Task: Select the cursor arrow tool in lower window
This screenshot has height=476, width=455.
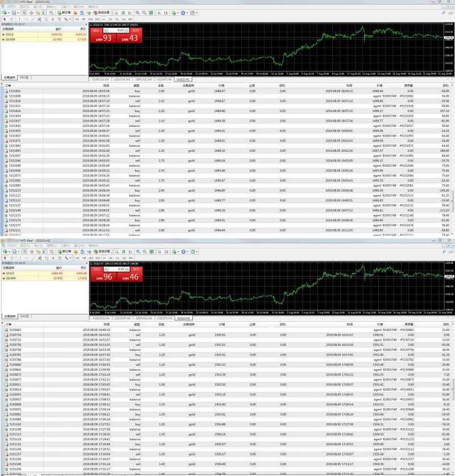Action: [x=5, y=258]
